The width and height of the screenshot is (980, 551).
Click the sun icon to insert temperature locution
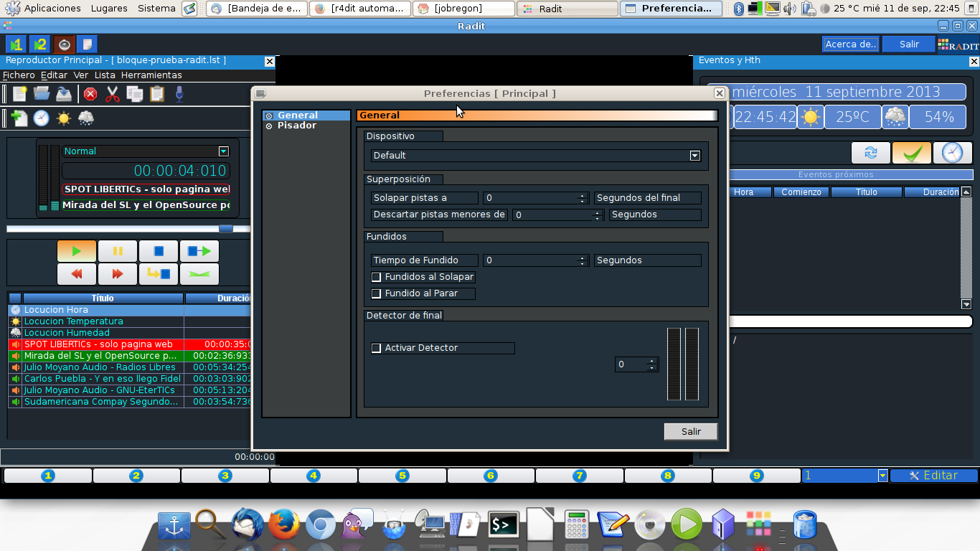point(64,118)
